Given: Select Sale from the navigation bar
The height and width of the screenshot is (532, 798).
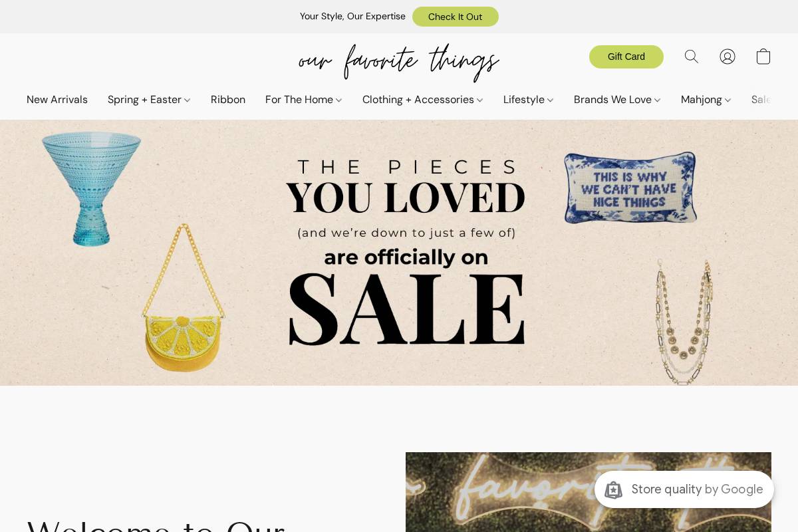Looking at the screenshot, I should (x=762, y=100).
